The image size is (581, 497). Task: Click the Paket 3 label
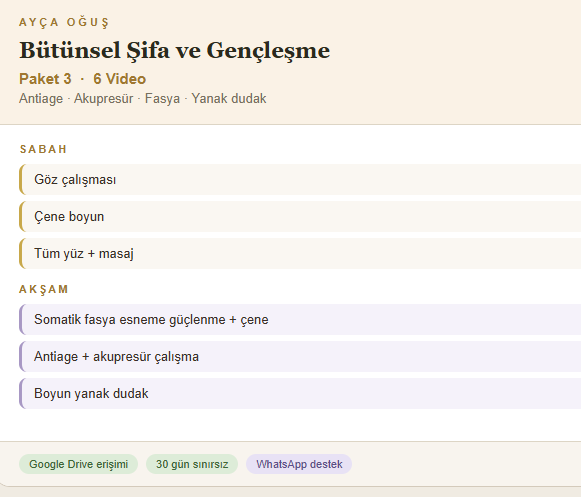pos(45,79)
